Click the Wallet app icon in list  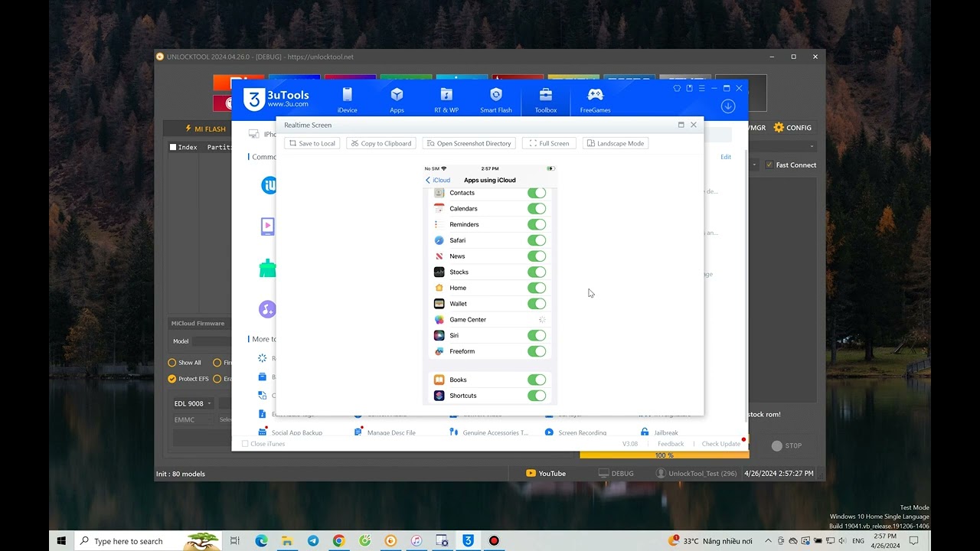439,304
